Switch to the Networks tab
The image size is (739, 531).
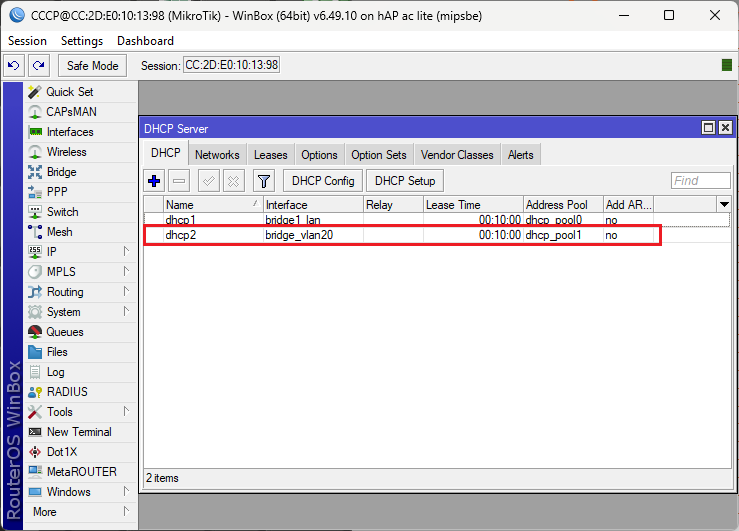pyautogui.click(x=217, y=155)
